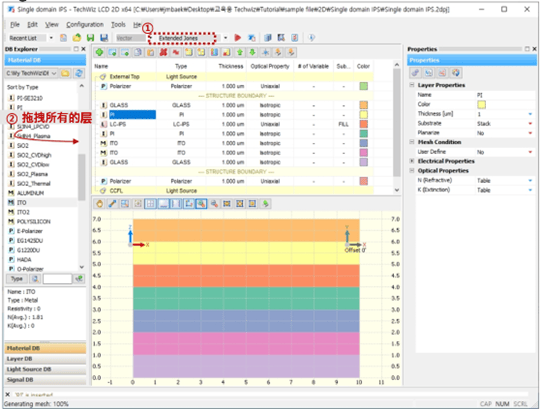Click the green Save project icon
Viewport: 540px width, 409px height.
90,38
